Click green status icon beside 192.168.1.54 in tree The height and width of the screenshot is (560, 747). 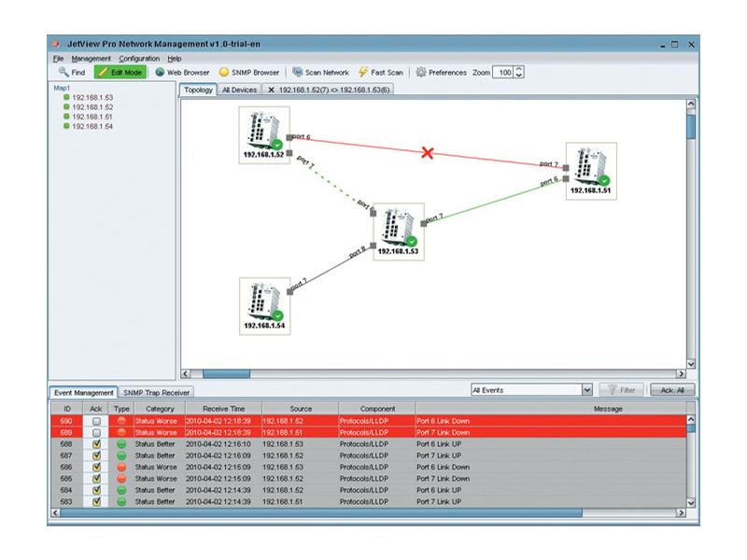coord(66,126)
